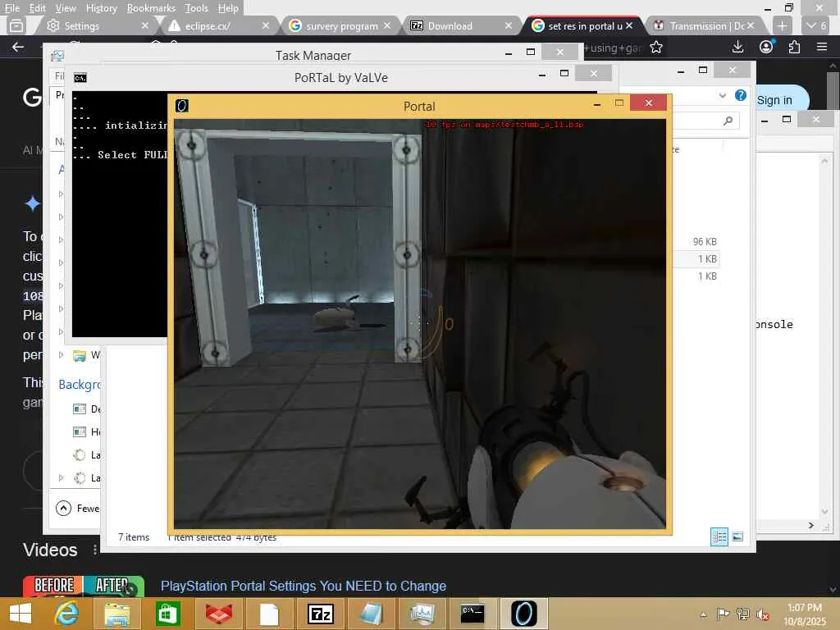Click the blank document taskbar icon
Image resolution: width=840 pixels, height=630 pixels.
point(269,614)
